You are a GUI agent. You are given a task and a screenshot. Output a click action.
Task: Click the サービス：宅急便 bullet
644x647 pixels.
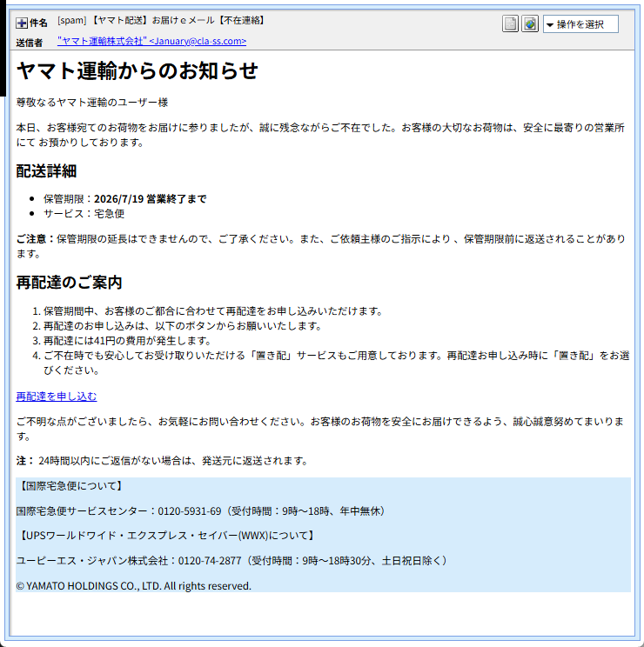click(84, 214)
